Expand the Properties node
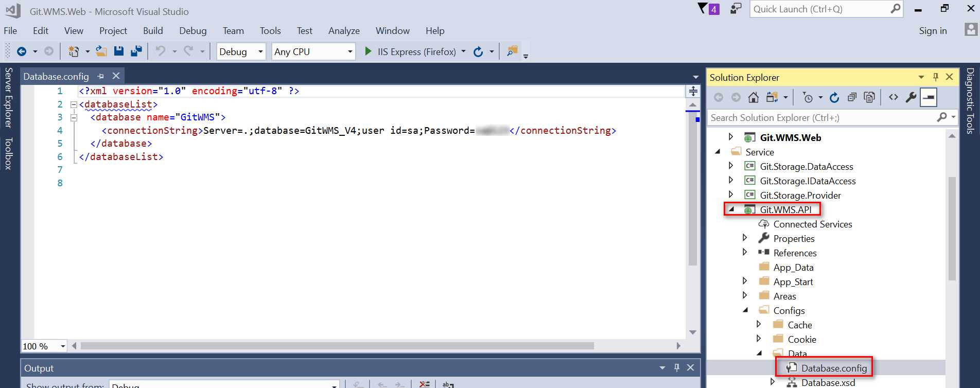This screenshot has width=980, height=388. pyautogui.click(x=745, y=238)
